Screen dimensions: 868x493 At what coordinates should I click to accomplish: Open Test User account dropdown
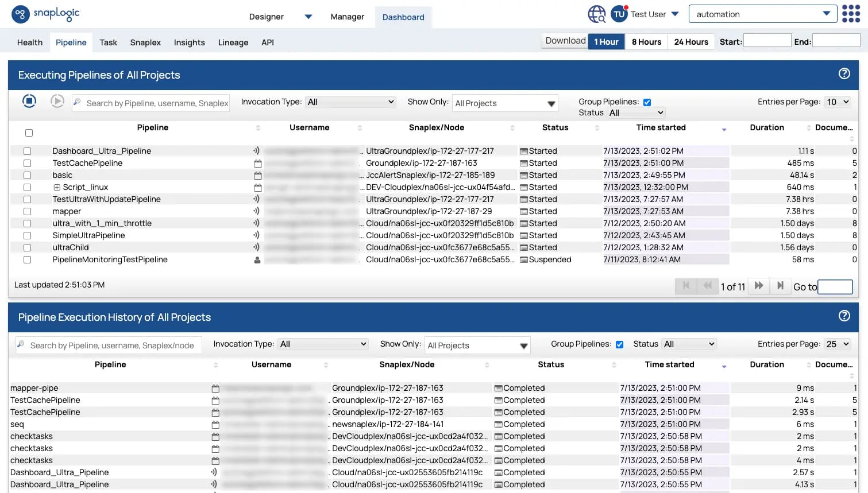pyautogui.click(x=675, y=14)
